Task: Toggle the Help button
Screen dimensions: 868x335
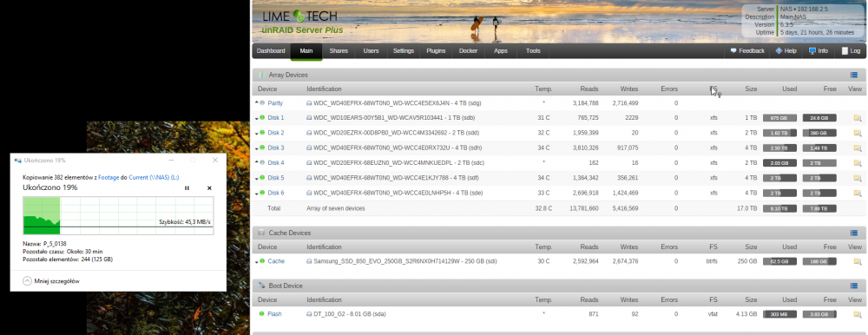Action: coord(786,51)
